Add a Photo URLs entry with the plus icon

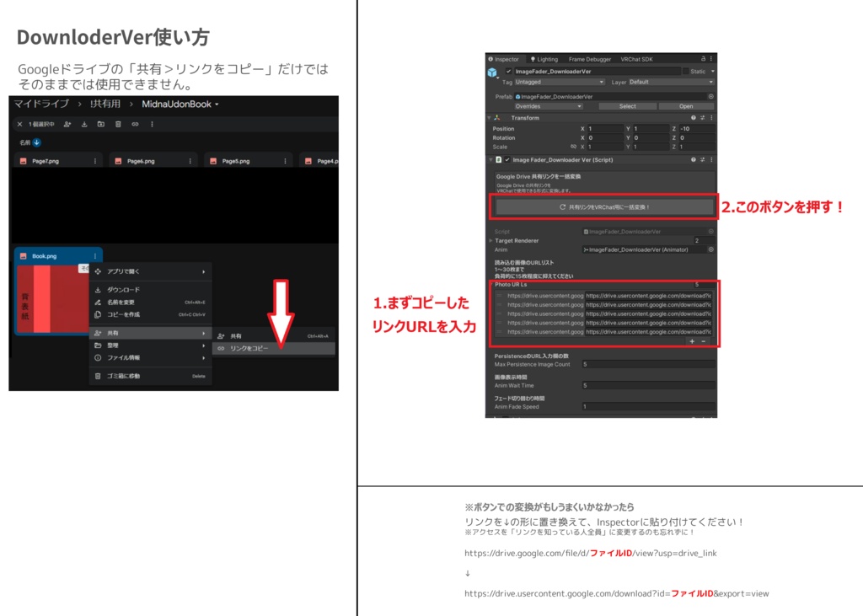(692, 341)
